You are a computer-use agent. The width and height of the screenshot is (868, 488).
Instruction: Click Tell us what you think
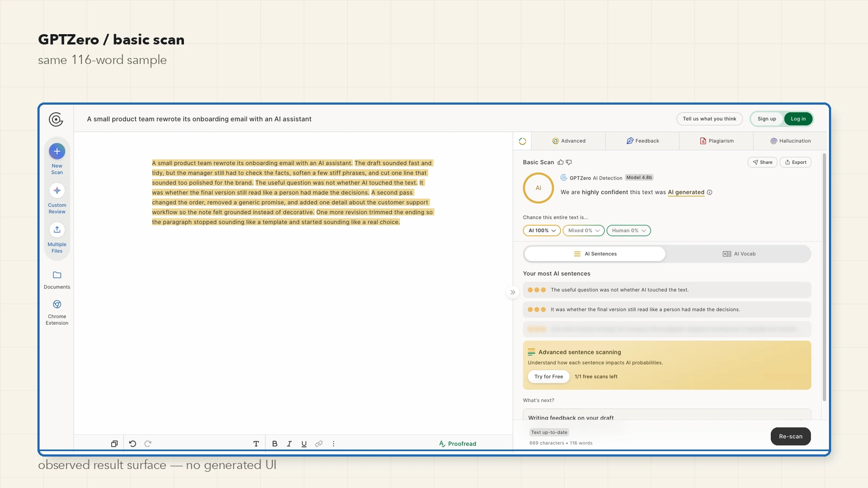710,119
